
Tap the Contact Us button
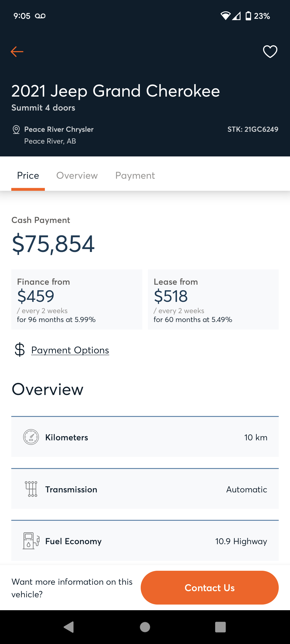pyautogui.click(x=210, y=588)
